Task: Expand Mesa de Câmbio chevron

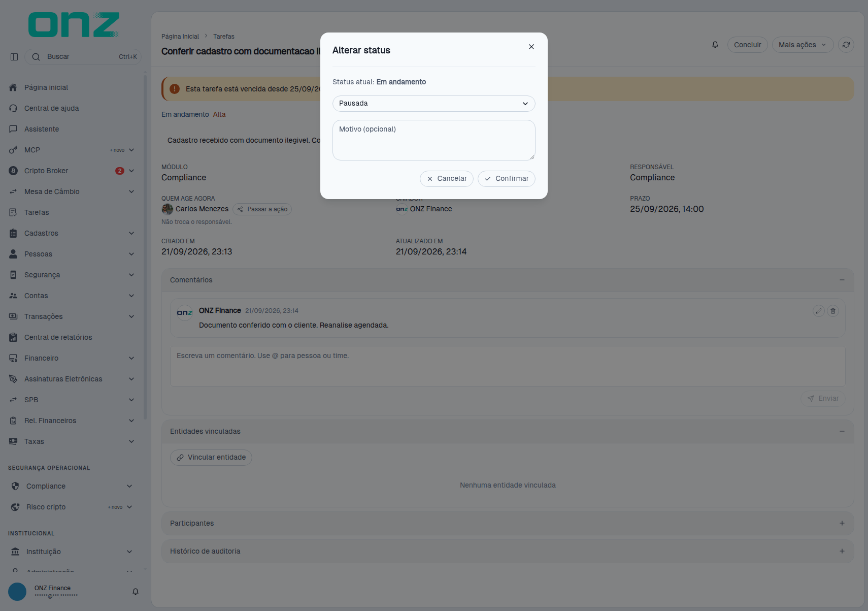Action: click(x=131, y=191)
